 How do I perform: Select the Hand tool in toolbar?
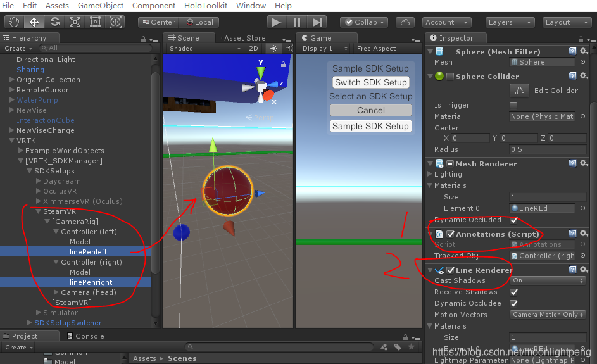coord(14,22)
